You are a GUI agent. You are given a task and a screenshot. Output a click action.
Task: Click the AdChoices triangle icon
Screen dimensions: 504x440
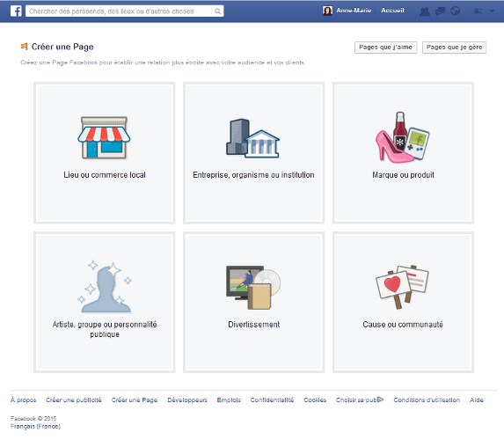coord(380,400)
